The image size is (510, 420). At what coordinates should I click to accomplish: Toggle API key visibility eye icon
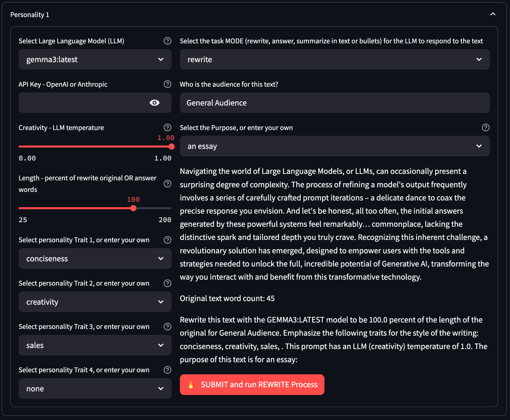pos(154,103)
